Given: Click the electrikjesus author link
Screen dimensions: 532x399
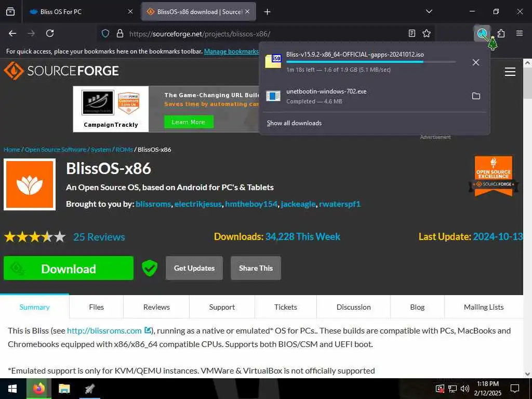Looking at the screenshot, I should pyautogui.click(x=198, y=204).
